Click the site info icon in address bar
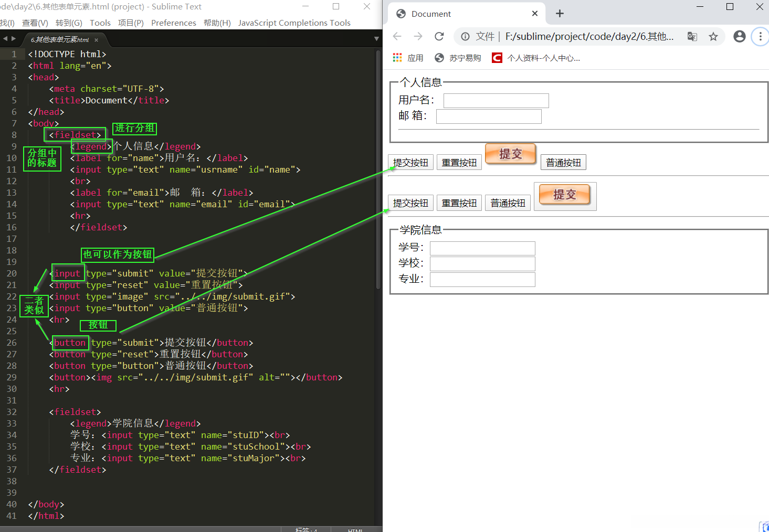 point(465,36)
